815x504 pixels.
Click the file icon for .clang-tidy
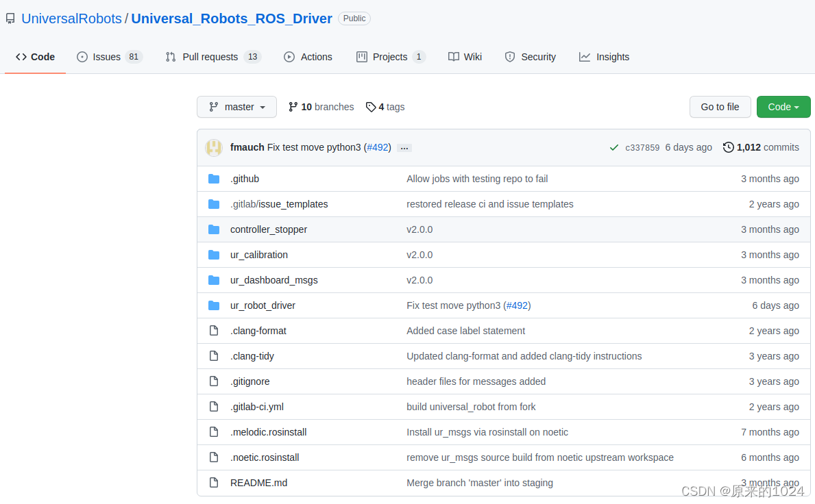[x=214, y=356]
